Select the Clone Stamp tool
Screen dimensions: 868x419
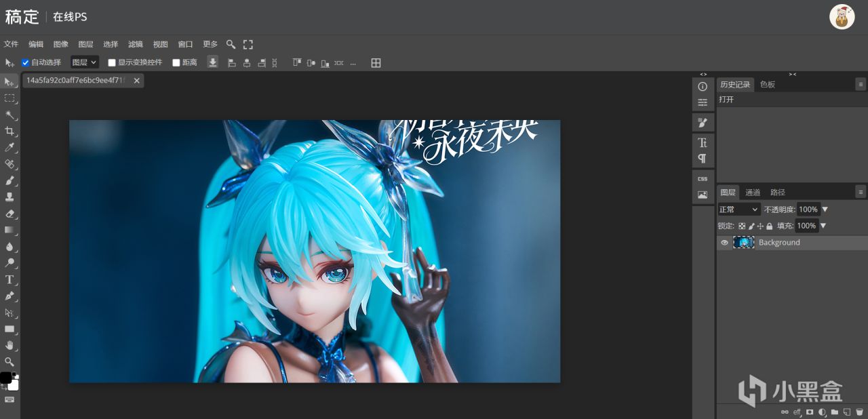[9, 197]
